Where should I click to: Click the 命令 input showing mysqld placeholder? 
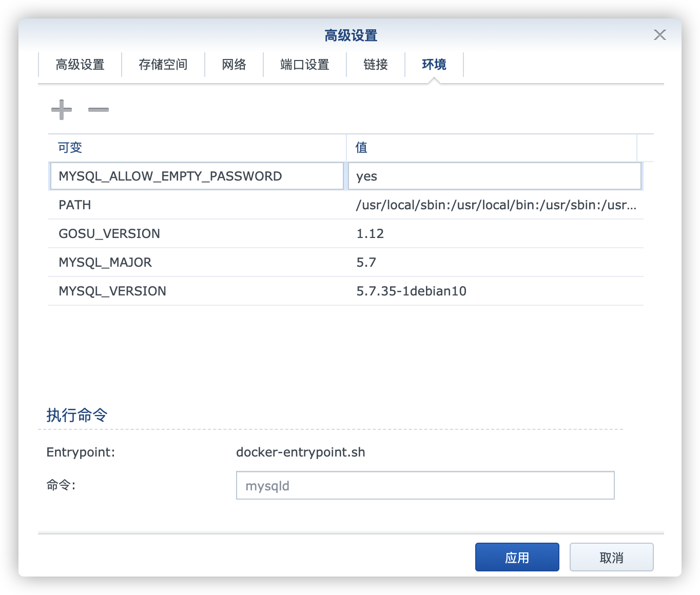pos(424,485)
